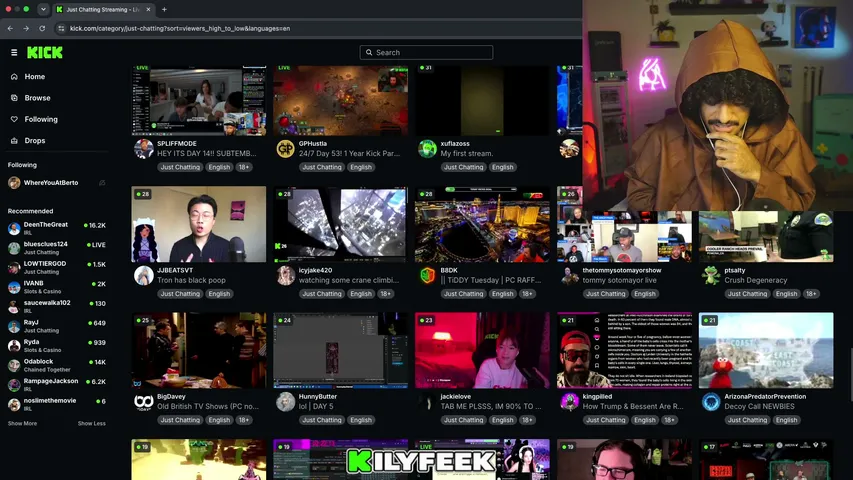This screenshot has width=853, height=480.
Task: Click kingpilled channel avatar
Action: tap(569, 402)
